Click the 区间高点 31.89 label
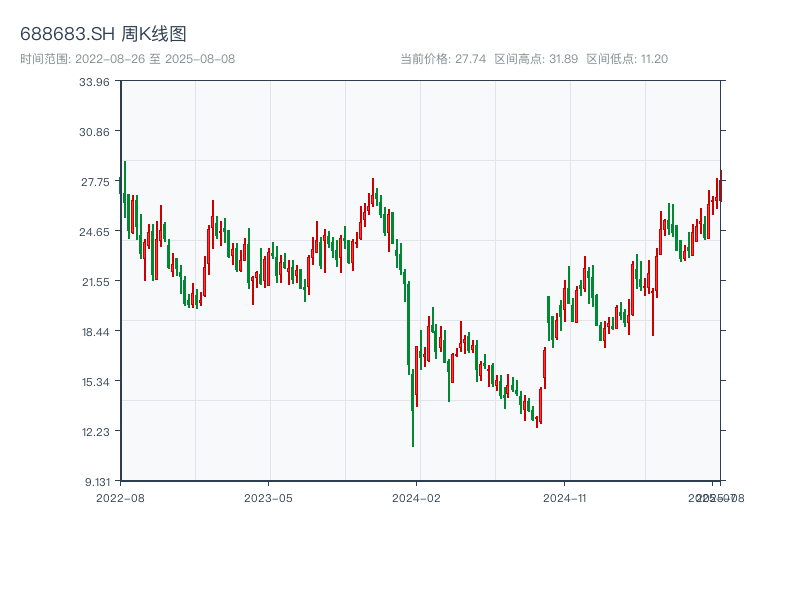Image resolution: width=800 pixels, height=600 pixels. coord(536,59)
